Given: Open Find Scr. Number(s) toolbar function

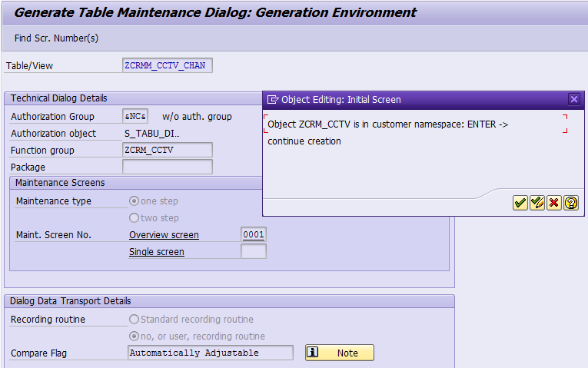Looking at the screenshot, I should coord(56,38).
